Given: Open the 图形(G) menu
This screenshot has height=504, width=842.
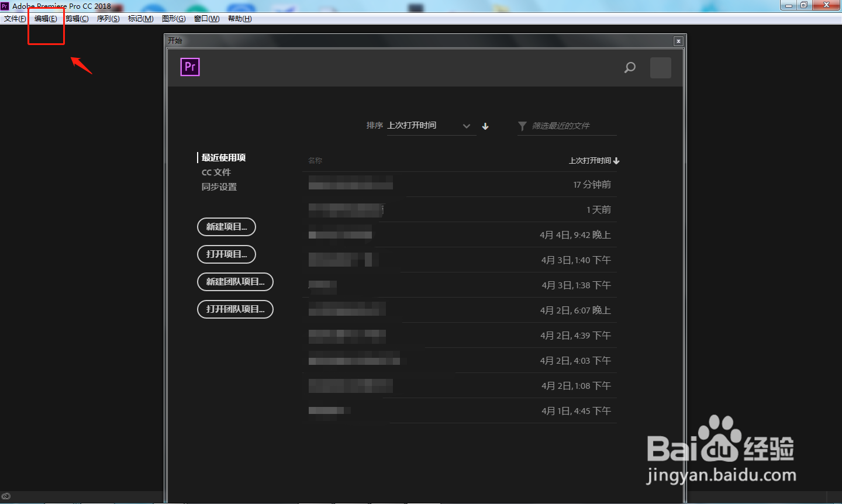Looking at the screenshot, I should [x=174, y=19].
